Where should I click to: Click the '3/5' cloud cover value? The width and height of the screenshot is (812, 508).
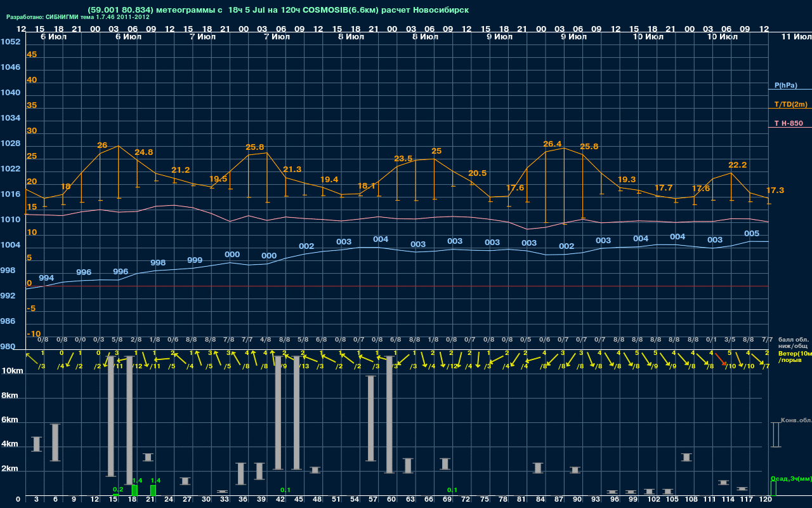(730, 340)
